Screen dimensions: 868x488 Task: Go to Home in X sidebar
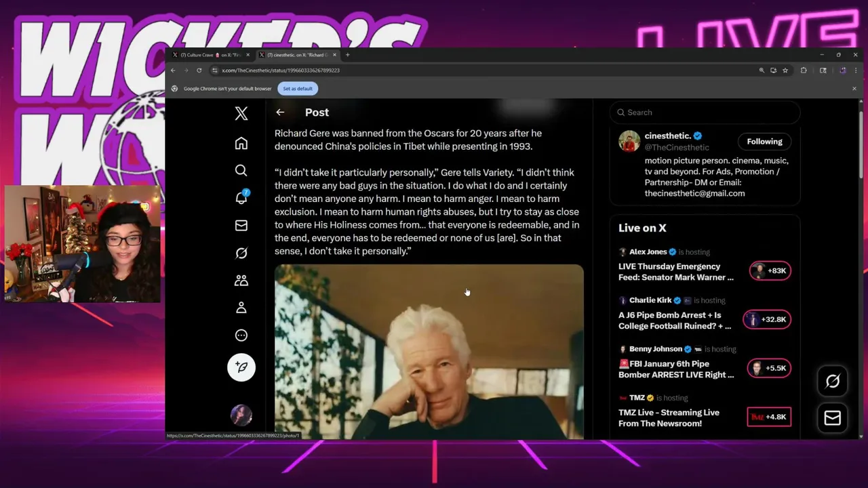[x=241, y=144]
